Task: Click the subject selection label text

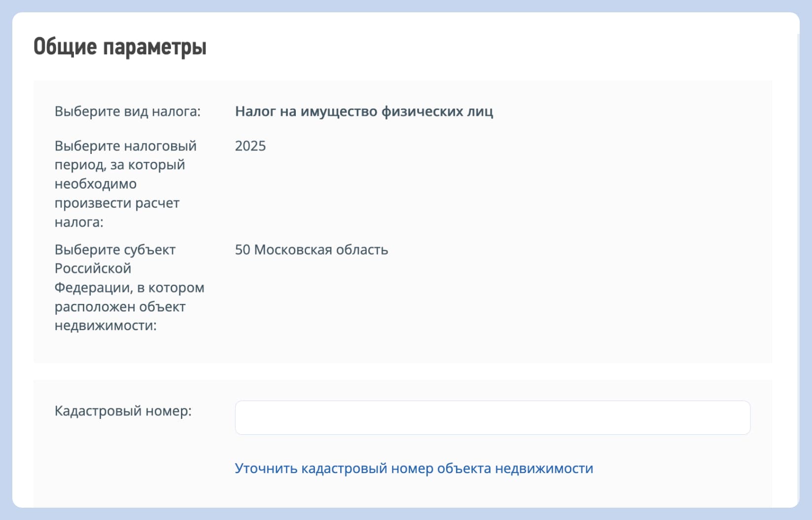Action: 130,288
